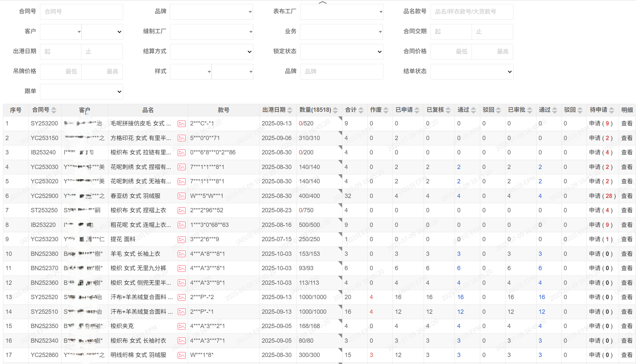Open the first 客户 dropdown
The image size is (636, 364).
61,32
